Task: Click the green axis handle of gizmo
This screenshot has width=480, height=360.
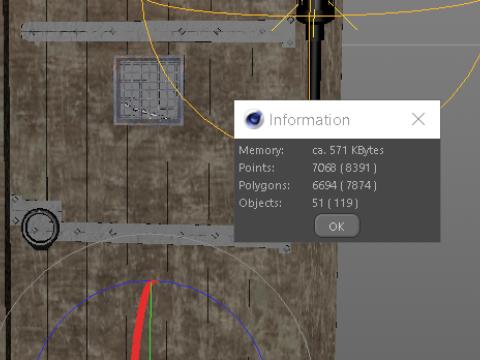Action: pos(151,320)
